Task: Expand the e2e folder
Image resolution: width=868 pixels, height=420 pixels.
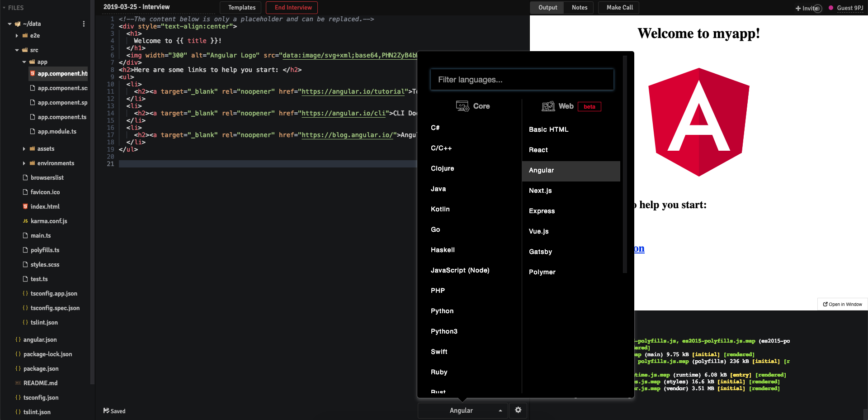Action: [x=17, y=35]
